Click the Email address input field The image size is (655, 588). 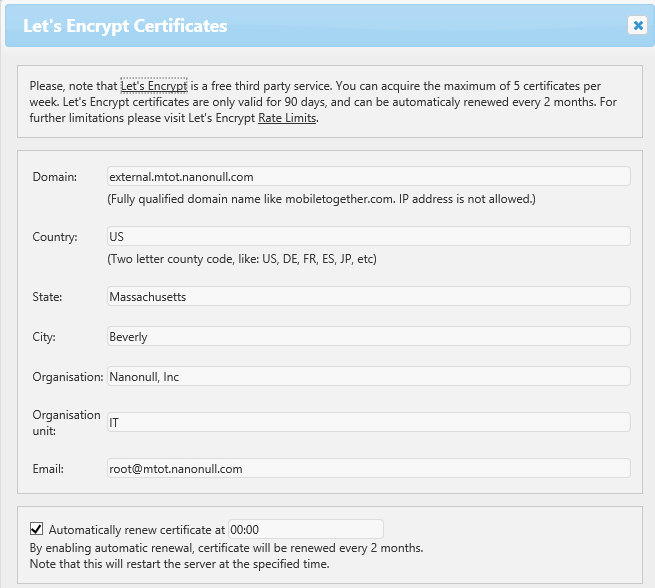pyautogui.click(x=369, y=468)
